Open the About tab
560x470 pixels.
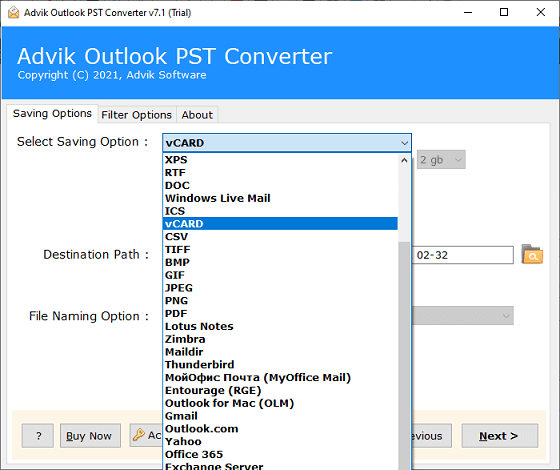tap(197, 115)
